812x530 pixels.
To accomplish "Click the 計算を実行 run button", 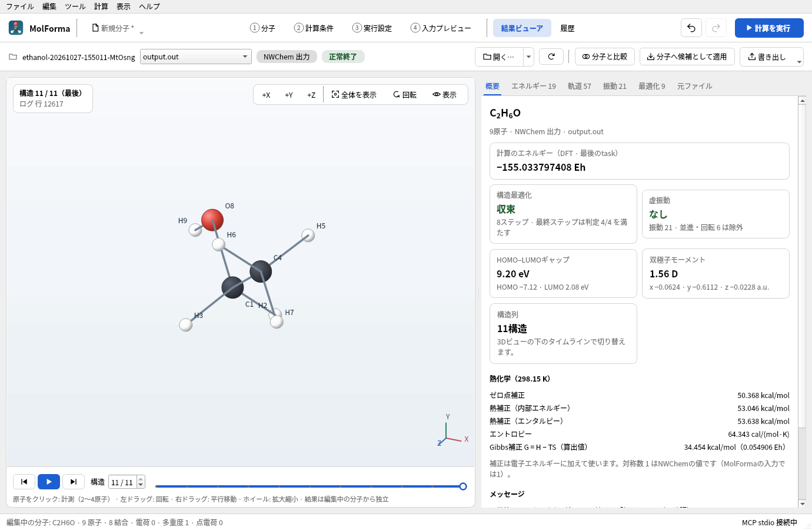I will tap(769, 28).
